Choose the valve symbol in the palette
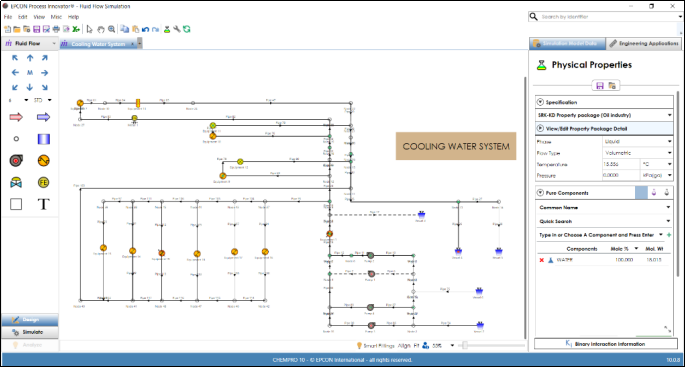685x368 pixels. pyautogui.click(x=16, y=183)
